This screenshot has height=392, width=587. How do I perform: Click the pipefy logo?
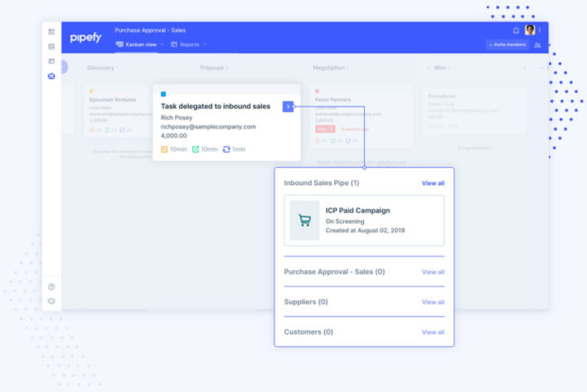click(86, 37)
